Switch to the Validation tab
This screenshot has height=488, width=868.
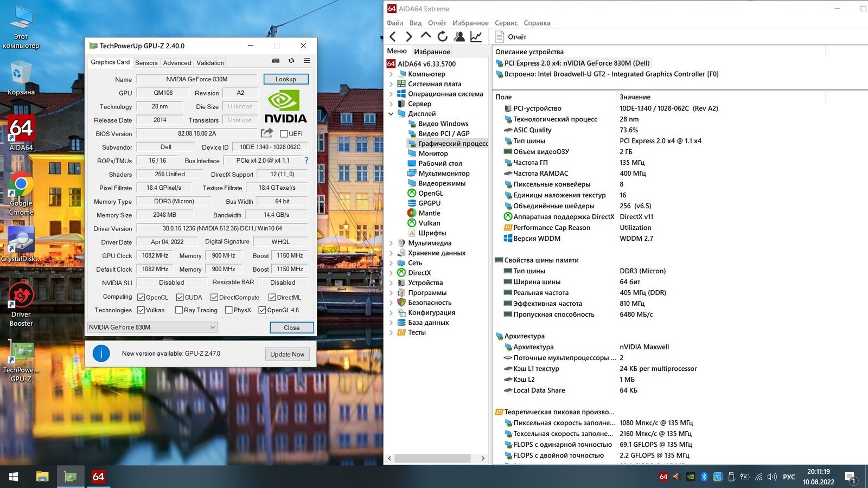pyautogui.click(x=210, y=63)
